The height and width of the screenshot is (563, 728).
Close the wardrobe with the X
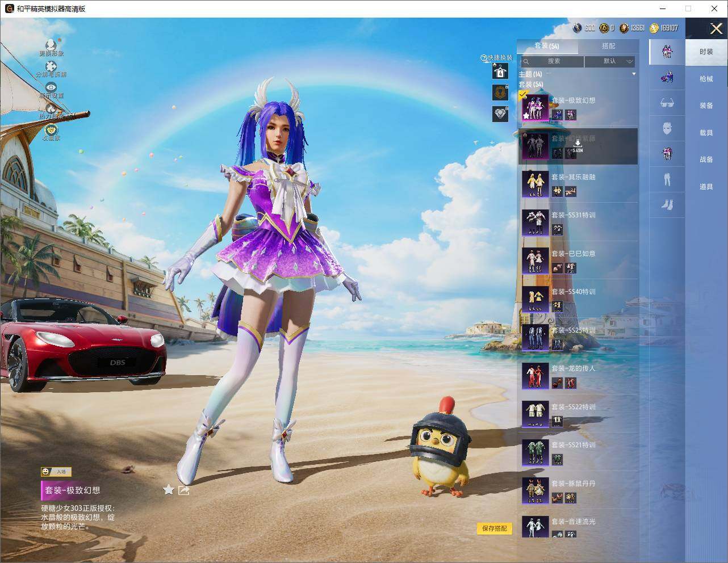[x=716, y=28]
